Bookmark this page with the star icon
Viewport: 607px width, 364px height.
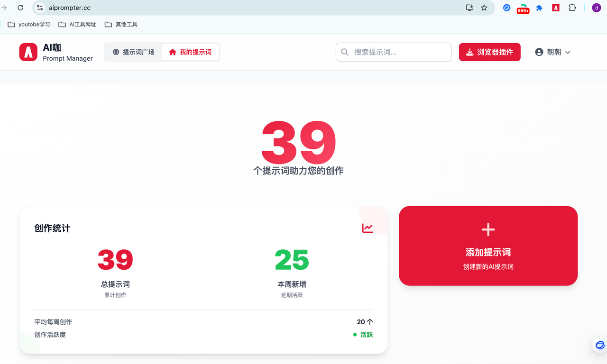(x=484, y=8)
